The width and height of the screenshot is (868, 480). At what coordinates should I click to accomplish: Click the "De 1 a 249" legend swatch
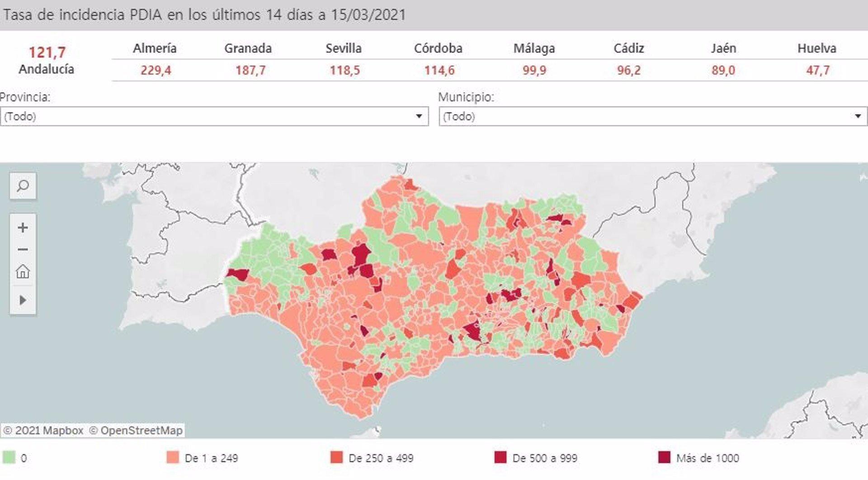(x=173, y=458)
